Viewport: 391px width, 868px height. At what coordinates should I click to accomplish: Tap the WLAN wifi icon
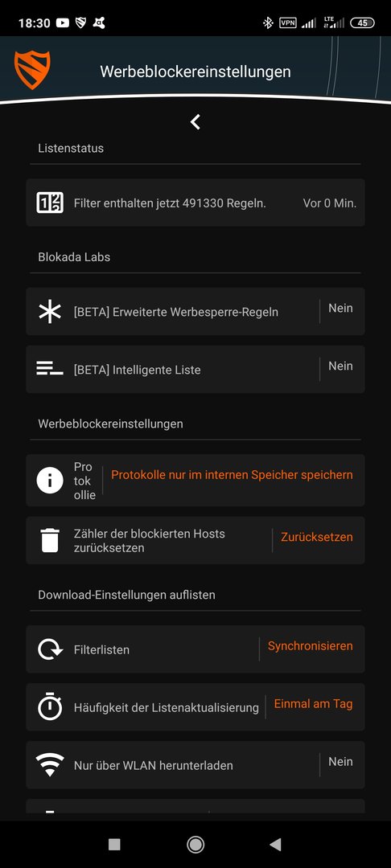50,765
